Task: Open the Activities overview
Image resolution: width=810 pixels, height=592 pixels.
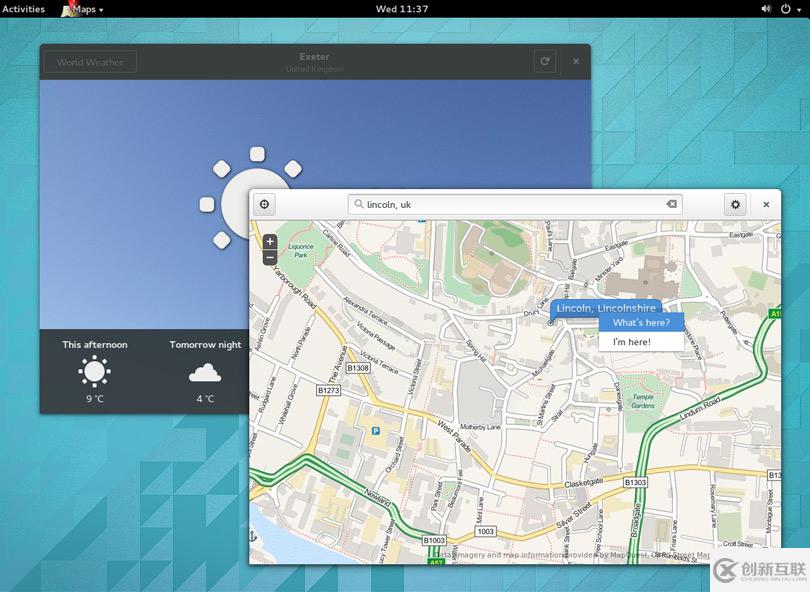Action: (23, 9)
